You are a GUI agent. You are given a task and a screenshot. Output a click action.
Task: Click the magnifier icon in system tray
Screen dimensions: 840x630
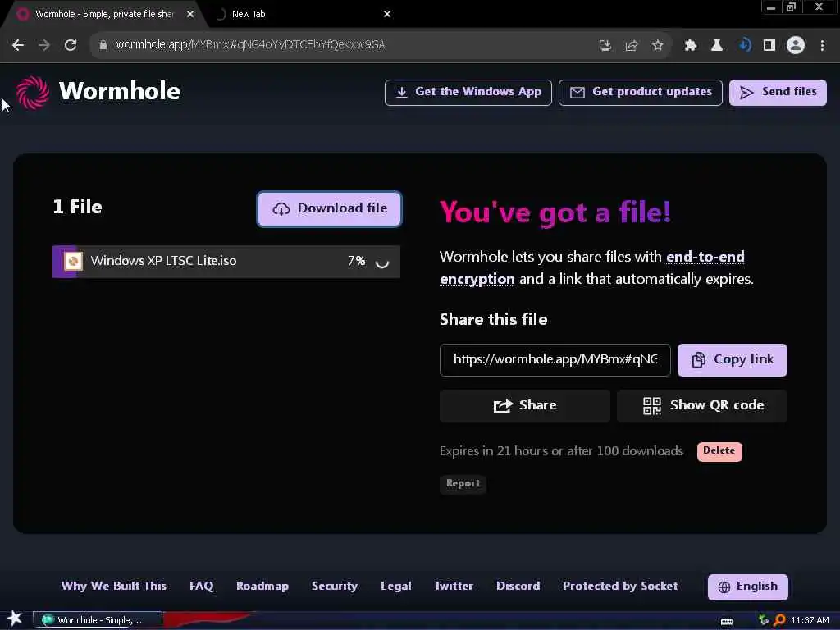tap(779, 620)
